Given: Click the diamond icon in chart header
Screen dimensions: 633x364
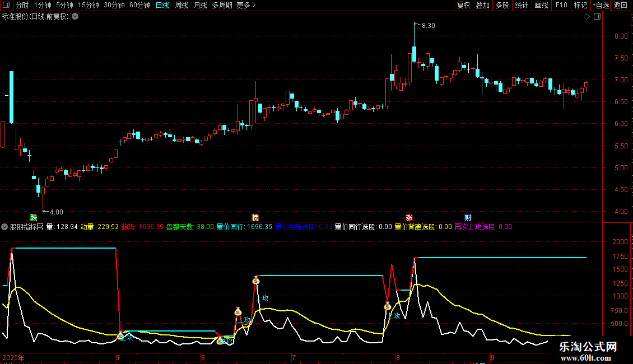Looking at the screenshot, I should 587,17.
